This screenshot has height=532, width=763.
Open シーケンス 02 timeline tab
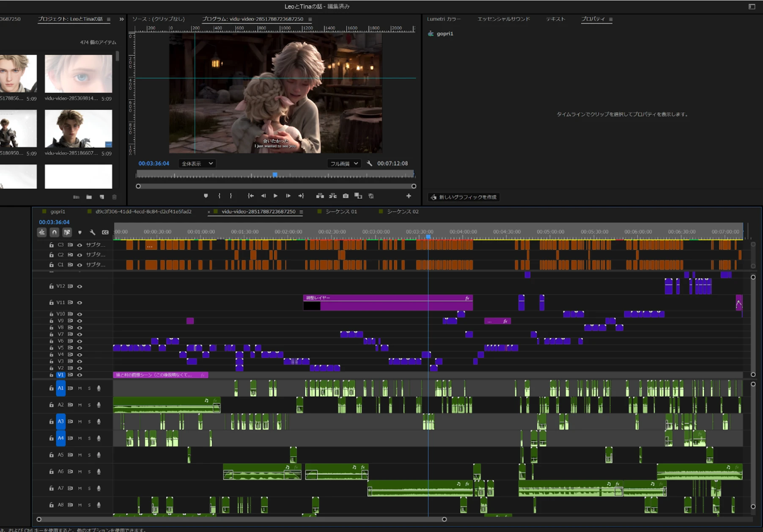pos(403,211)
